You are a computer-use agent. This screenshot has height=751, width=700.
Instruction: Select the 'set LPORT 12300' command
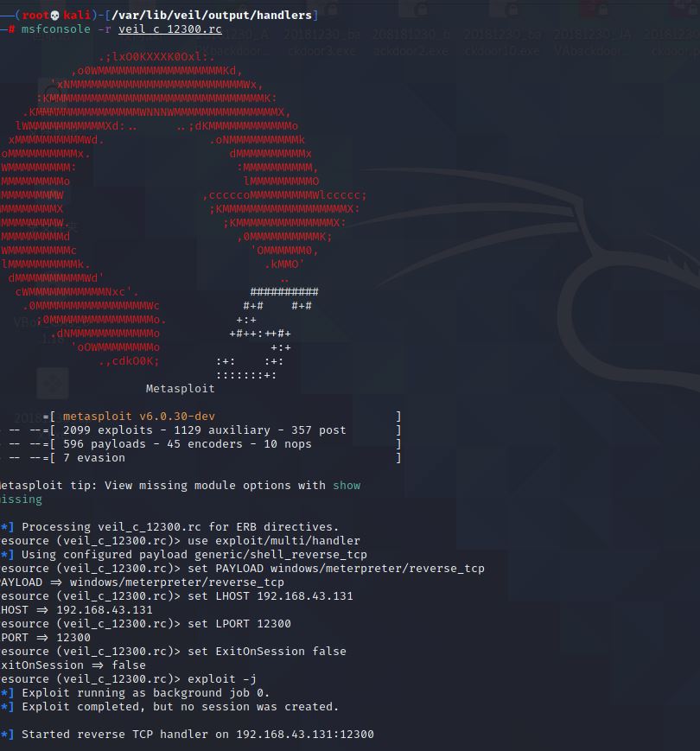[239, 624]
